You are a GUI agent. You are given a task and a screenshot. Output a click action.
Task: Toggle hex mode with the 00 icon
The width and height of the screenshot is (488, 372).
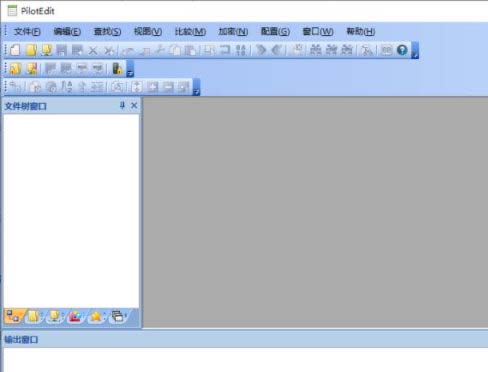(386, 50)
